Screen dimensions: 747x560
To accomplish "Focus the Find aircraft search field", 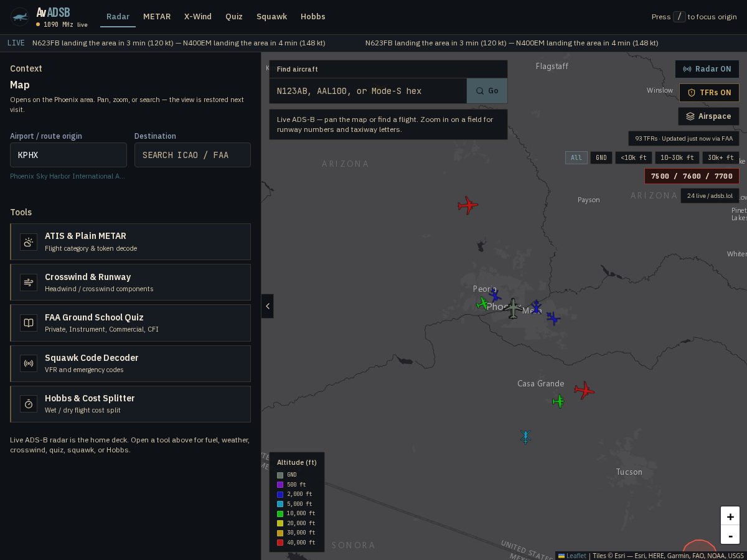I will [368, 91].
